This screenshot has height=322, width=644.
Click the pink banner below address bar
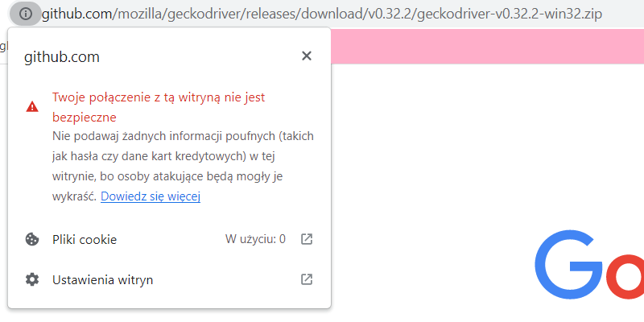point(487,46)
